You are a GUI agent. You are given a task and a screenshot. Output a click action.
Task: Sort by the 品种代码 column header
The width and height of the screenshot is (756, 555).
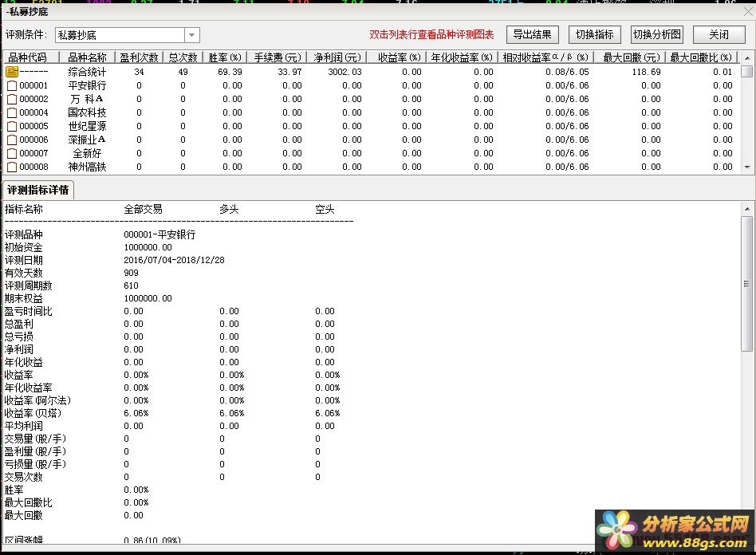point(31,57)
